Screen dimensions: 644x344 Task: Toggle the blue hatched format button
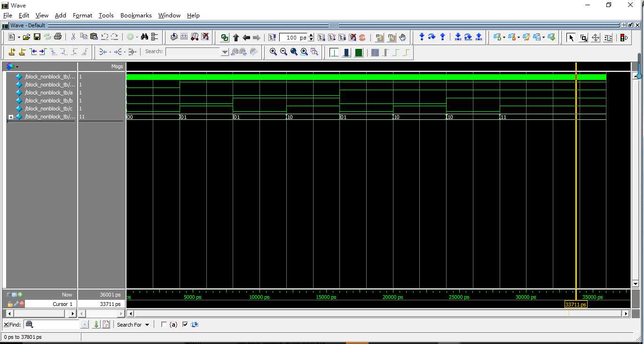pos(375,52)
